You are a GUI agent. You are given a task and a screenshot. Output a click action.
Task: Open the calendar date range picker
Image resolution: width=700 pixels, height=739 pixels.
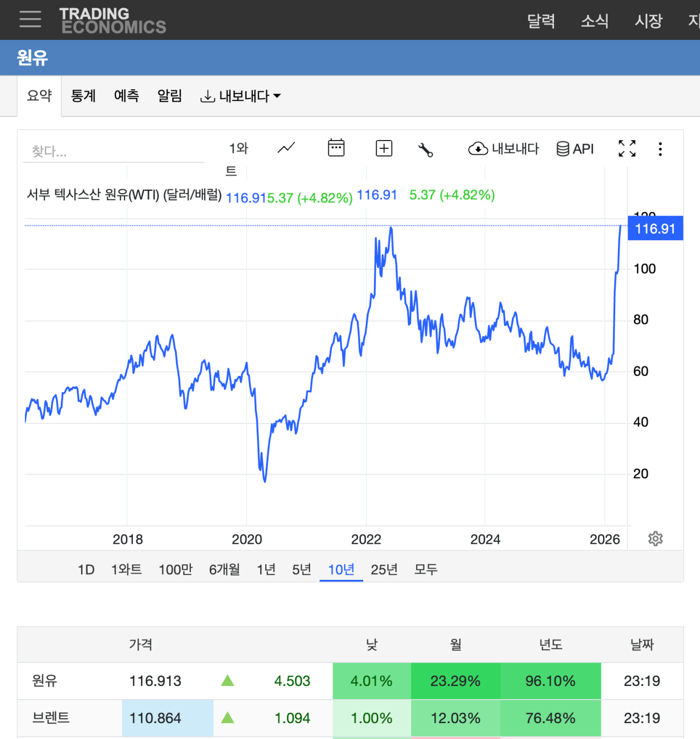pos(336,148)
